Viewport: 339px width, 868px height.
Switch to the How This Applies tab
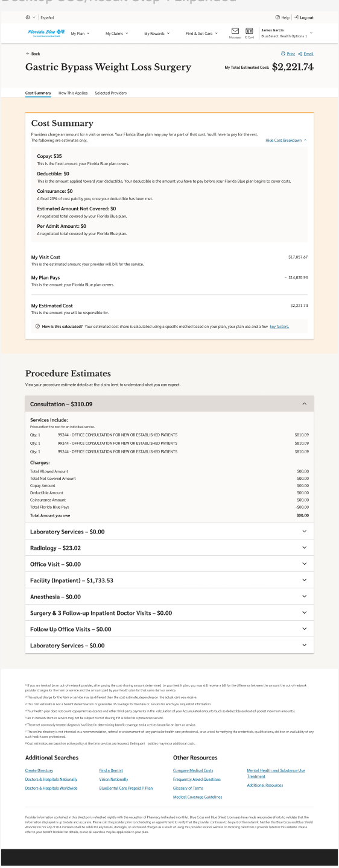73,93
